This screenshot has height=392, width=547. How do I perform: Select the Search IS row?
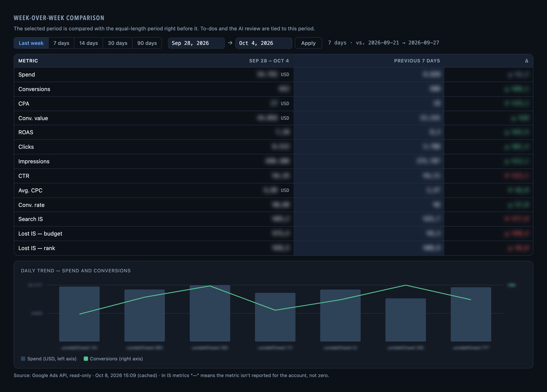pyautogui.click(x=273, y=219)
